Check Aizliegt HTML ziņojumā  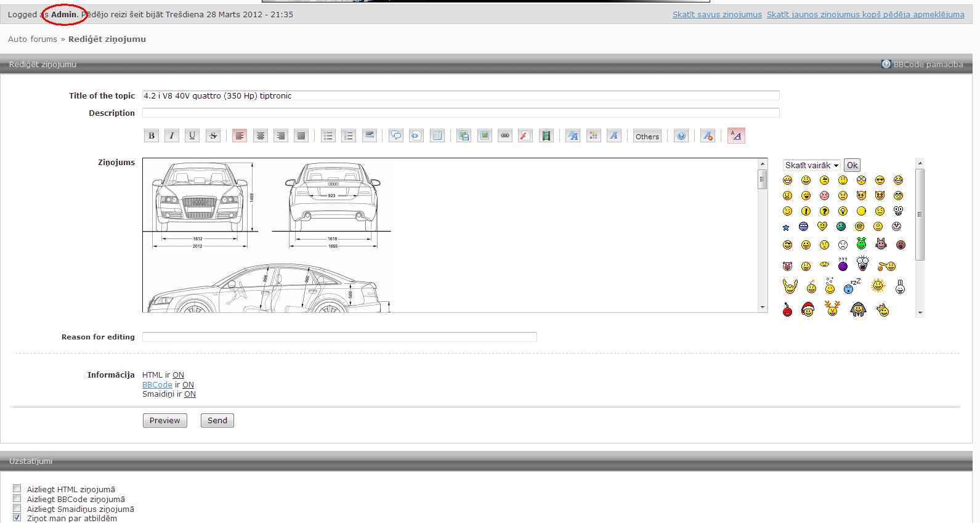pos(17,489)
